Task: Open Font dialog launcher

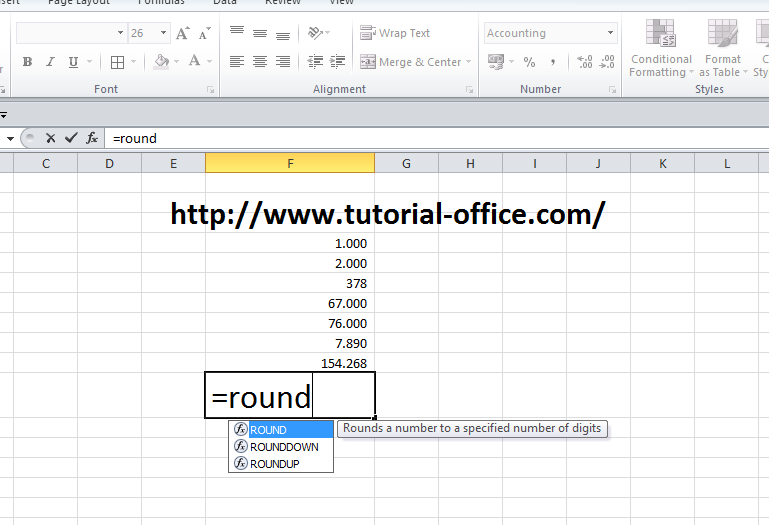Action: click(x=210, y=90)
